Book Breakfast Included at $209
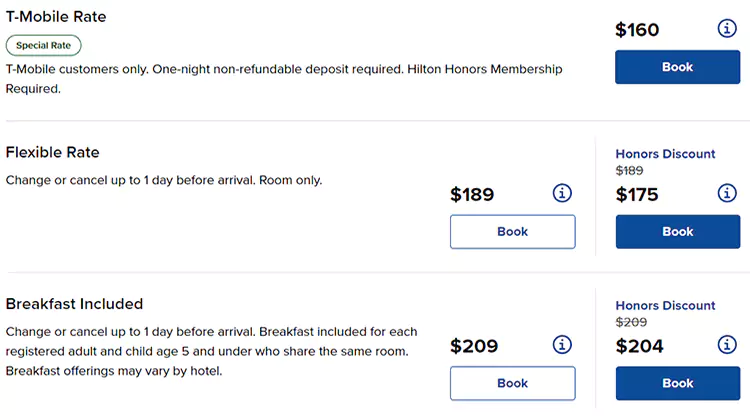The height and width of the screenshot is (420, 750). tap(512, 383)
